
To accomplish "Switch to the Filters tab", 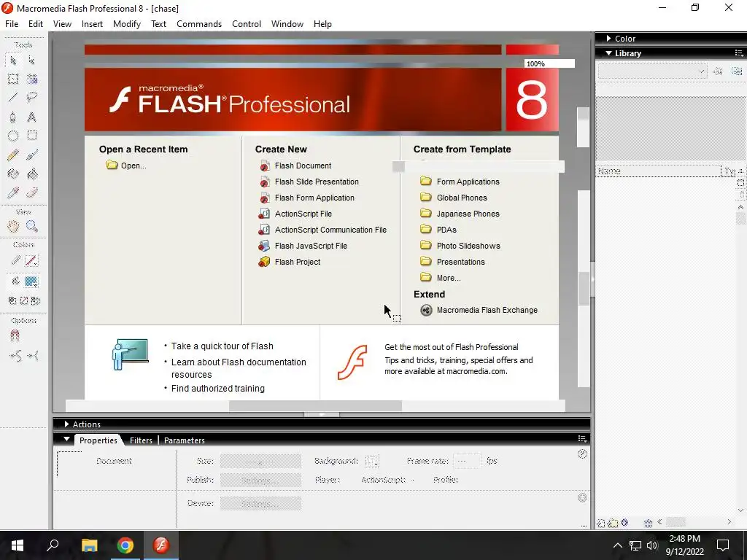I will 141,440.
